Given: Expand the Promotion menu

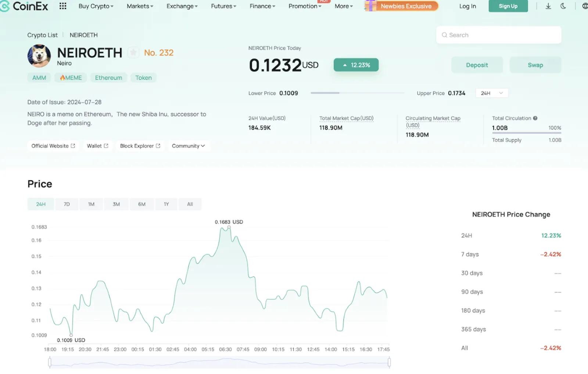Looking at the screenshot, I should (305, 6).
